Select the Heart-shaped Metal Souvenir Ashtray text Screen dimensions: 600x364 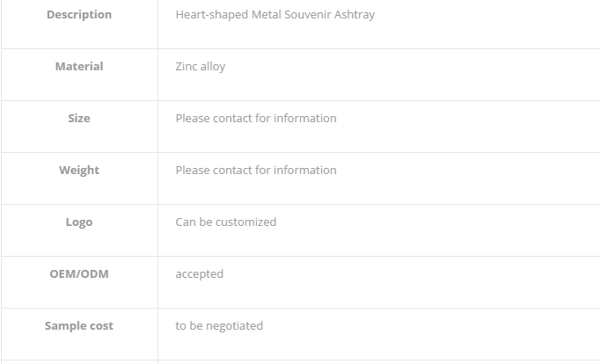[x=275, y=15]
